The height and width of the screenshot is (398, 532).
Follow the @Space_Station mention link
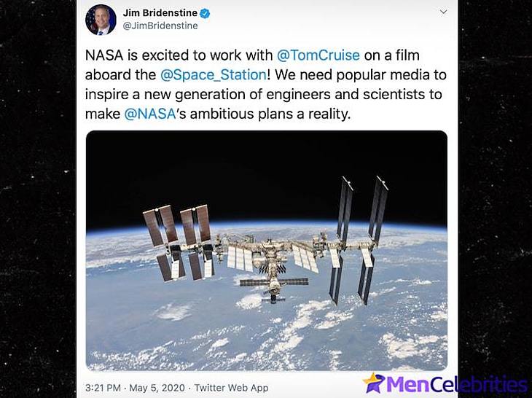point(214,74)
